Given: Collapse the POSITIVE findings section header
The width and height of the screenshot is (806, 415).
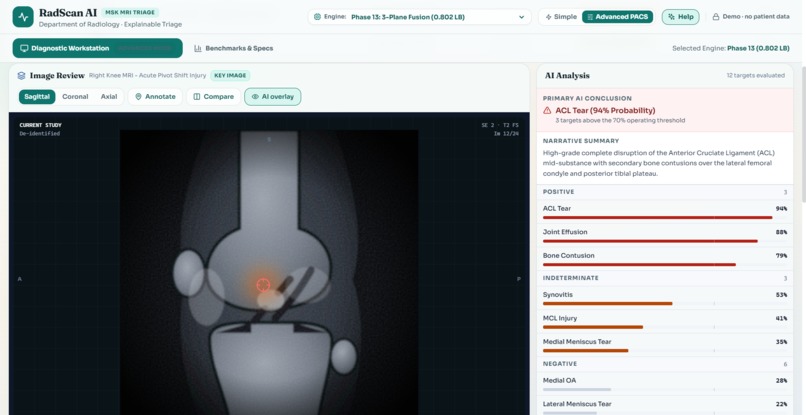Looking at the screenshot, I should click(665, 192).
